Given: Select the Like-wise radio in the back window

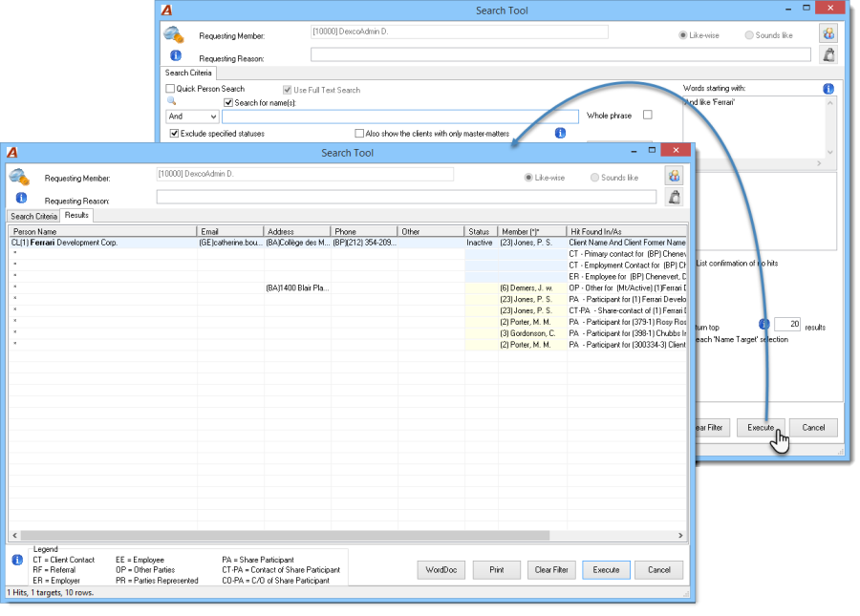Looking at the screenshot, I should (x=683, y=35).
